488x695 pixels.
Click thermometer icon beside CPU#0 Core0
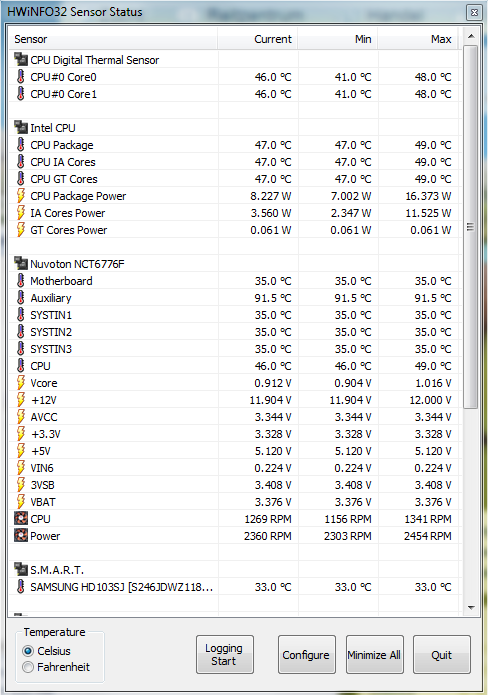tap(20, 77)
